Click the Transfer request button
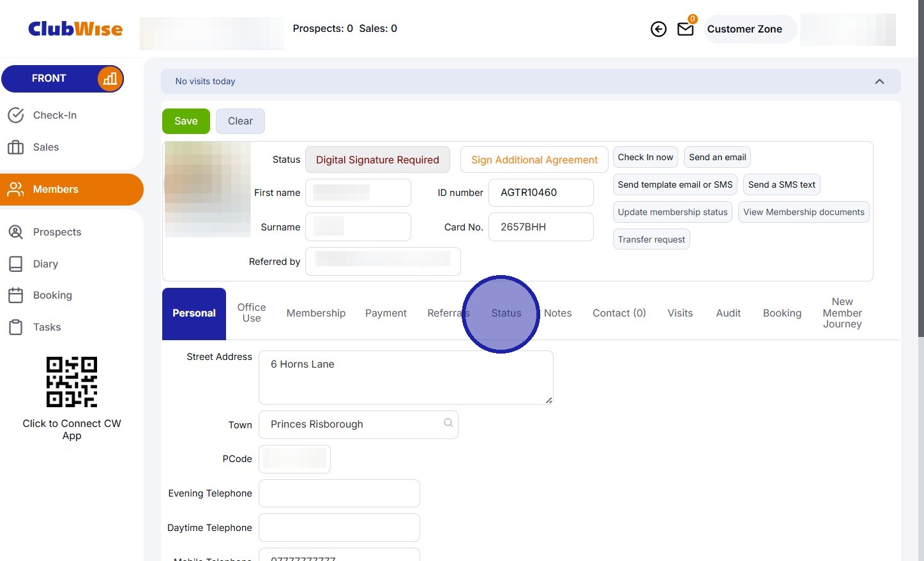This screenshot has width=924, height=561. 651,240
